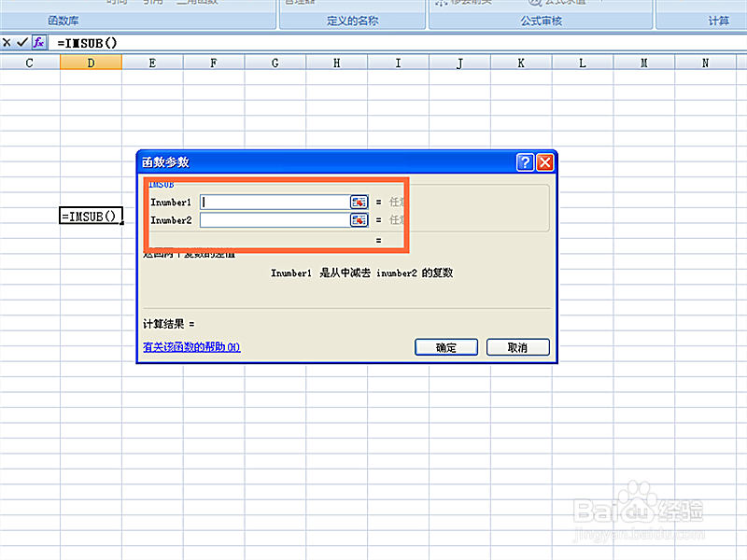
Task: Click range selector icon for Inumber2
Action: pyautogui.click(x=359, y=220)
